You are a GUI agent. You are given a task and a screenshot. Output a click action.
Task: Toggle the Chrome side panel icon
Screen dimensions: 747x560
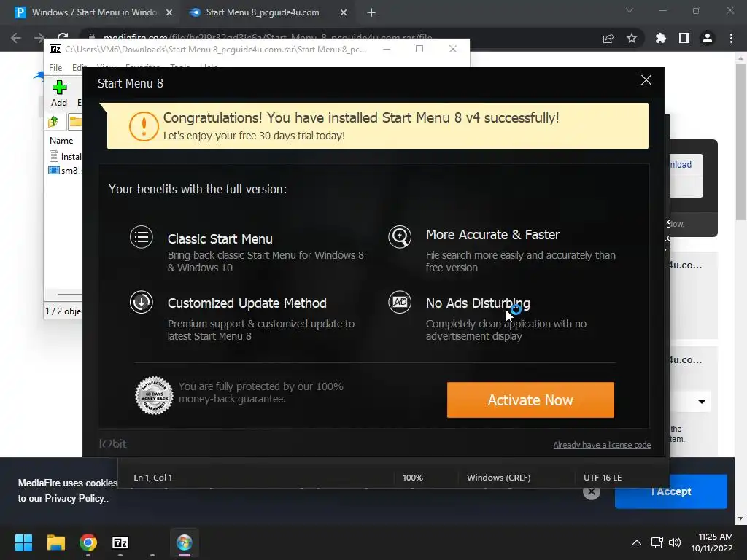tap(684, 38)
